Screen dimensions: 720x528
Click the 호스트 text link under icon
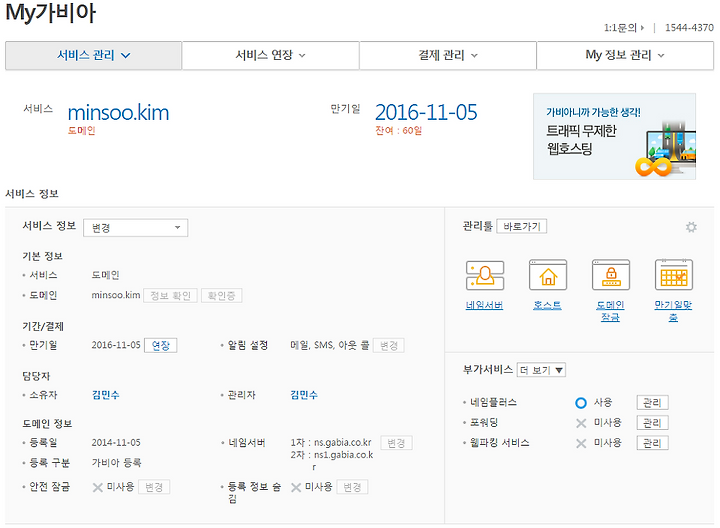pos(547,305)
